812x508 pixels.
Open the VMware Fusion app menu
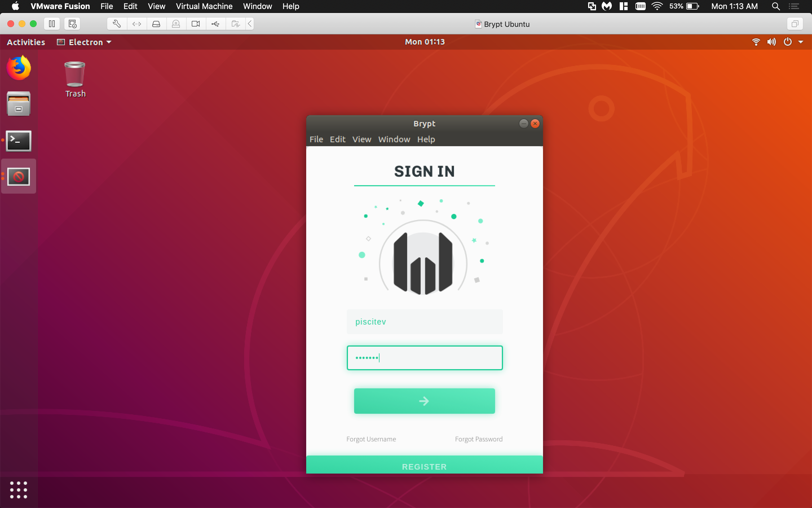coord(60,6)
